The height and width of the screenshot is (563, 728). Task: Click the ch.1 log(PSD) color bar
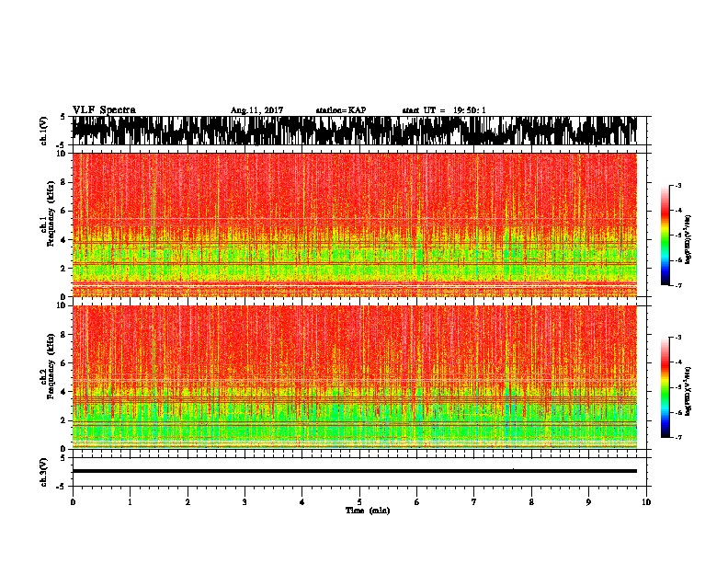click(665, 236)
